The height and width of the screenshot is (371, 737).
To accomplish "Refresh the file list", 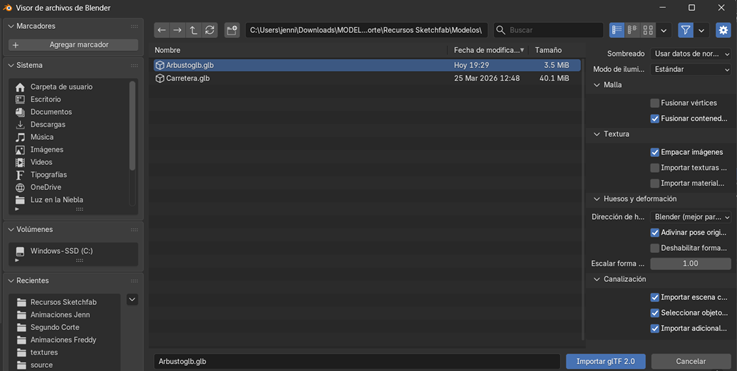I will pyautogui.click(x=210, y=30).
